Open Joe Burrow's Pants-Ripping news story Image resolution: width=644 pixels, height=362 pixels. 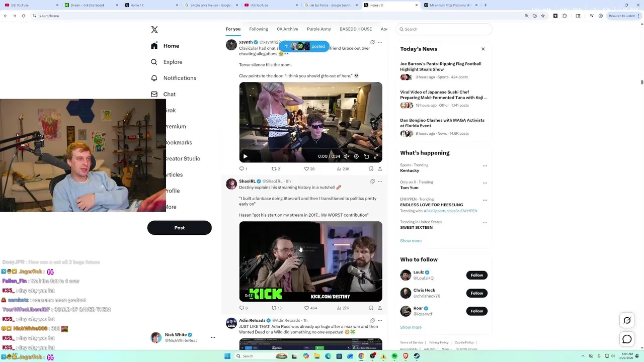click(441, 66)
